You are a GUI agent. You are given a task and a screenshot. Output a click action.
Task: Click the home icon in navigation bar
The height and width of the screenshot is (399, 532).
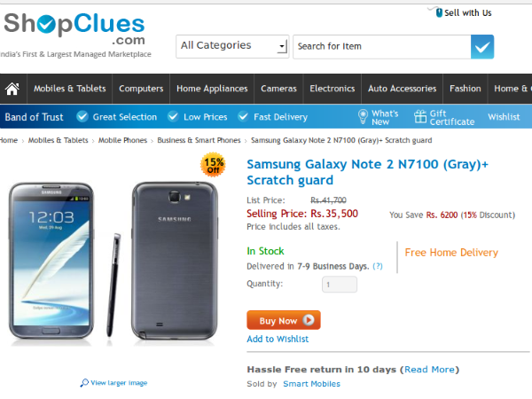[x=12, y=89]
